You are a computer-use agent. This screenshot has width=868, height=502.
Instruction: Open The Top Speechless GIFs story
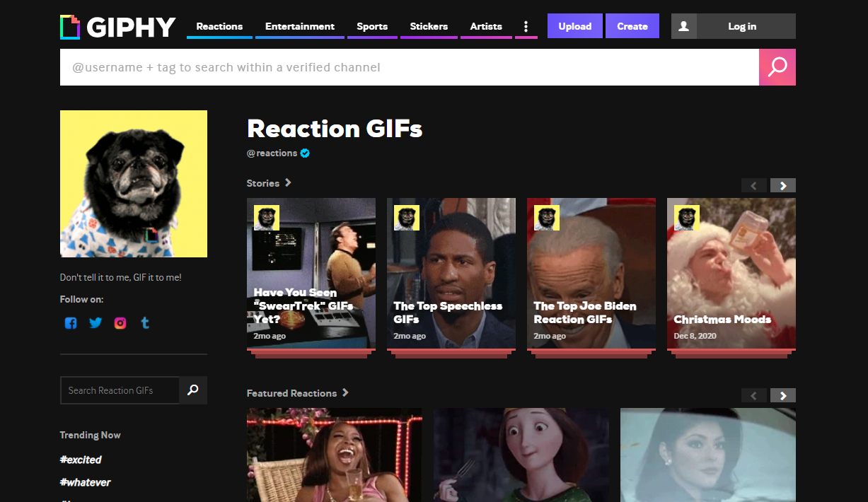pyautogui.click(x=451, y=274)
